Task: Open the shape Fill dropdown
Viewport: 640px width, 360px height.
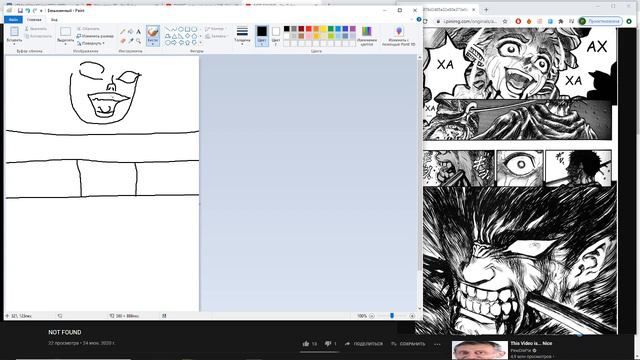Action: point(216,36)
